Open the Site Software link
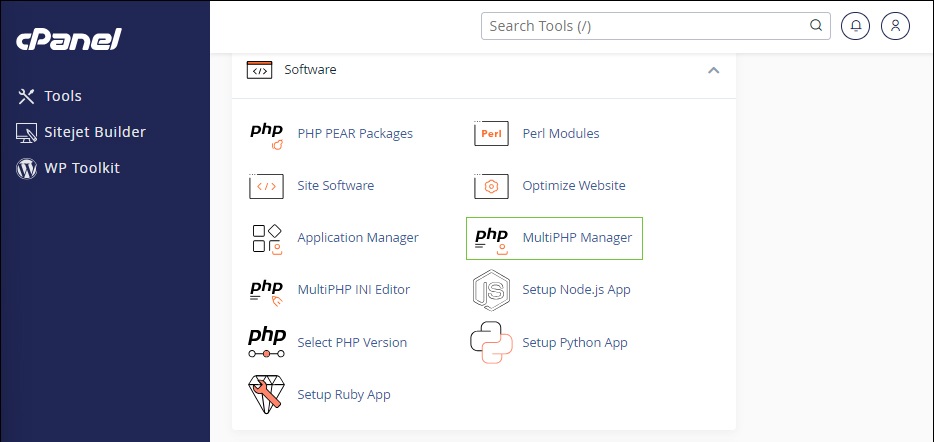934x442 pixels. tap(336, 186)
